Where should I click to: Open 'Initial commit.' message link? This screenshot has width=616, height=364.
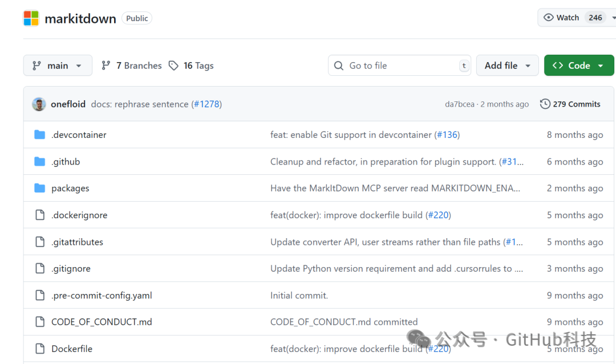tap(299, 295)
